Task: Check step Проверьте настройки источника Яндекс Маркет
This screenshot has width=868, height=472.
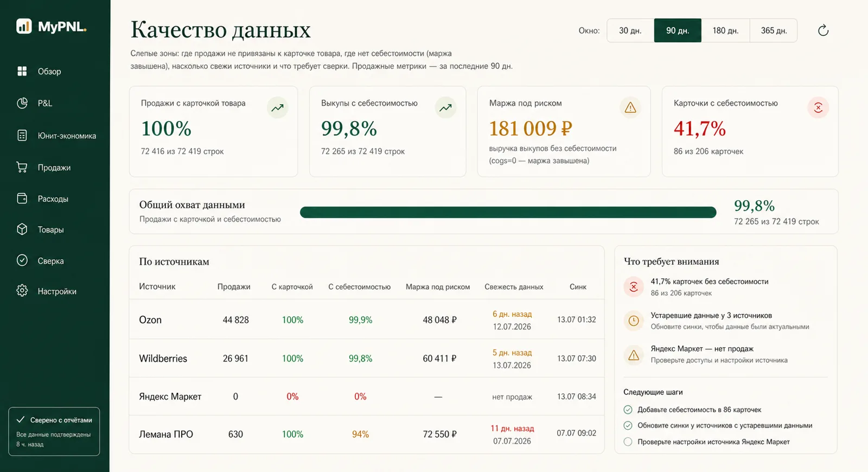Action: (x=628, y=442)
